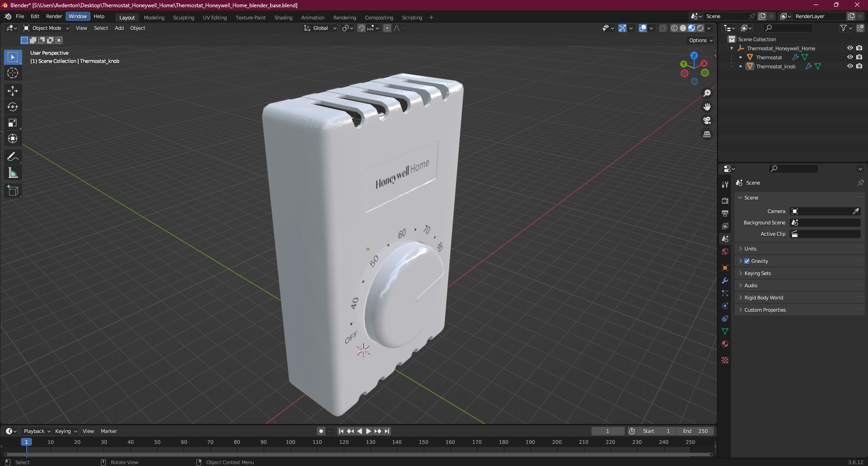Viewport: 868px width, 466px height.
Task: Click Play animation button
Action: (368, 431)
